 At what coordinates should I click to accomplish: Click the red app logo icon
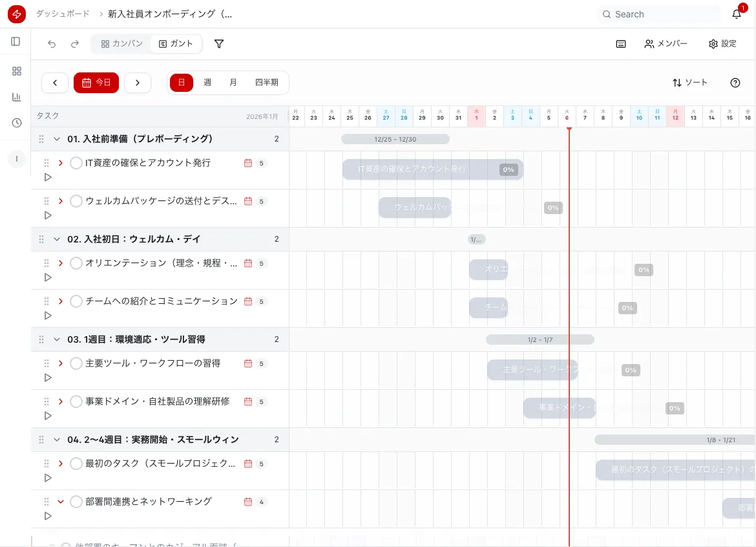16,14
